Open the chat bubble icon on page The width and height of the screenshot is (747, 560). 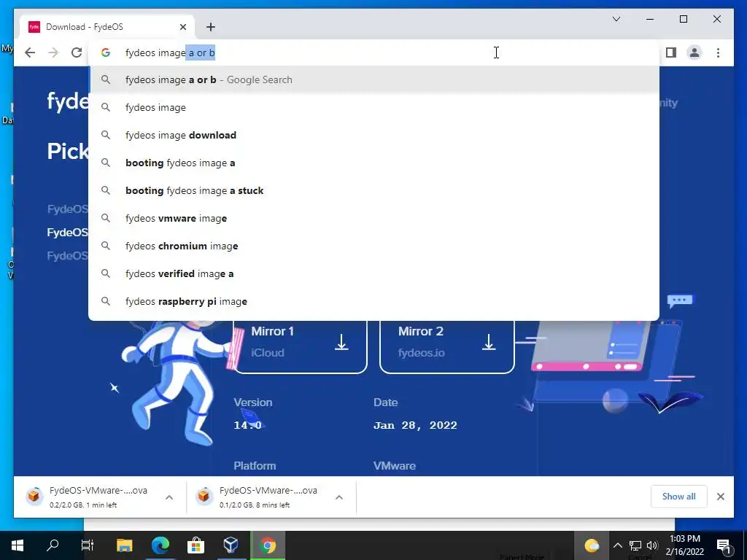coord(680,300)
